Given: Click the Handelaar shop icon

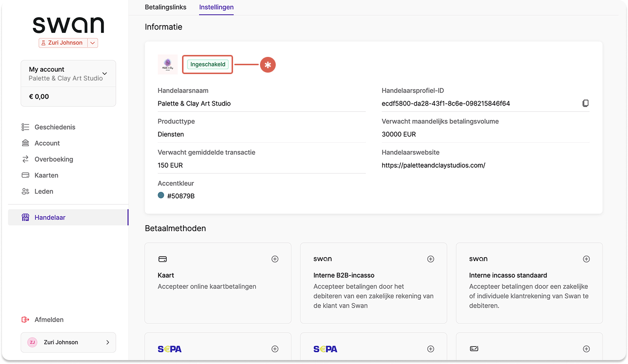Looking at the screenshot, I should 26,217.
